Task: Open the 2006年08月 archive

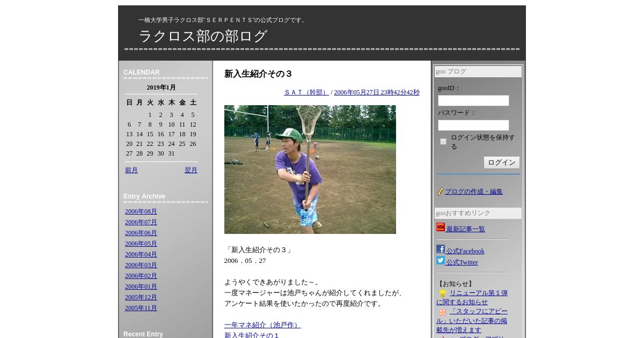Action: pos(141,211)
